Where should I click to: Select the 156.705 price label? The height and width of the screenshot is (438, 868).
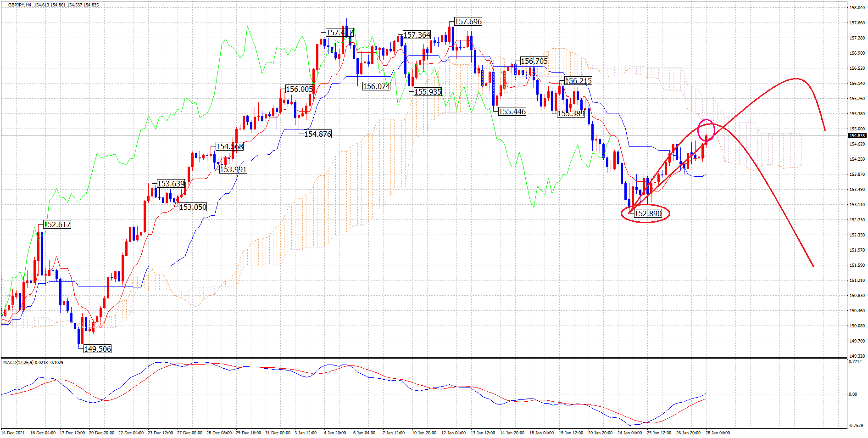click(x=534, y=61)
